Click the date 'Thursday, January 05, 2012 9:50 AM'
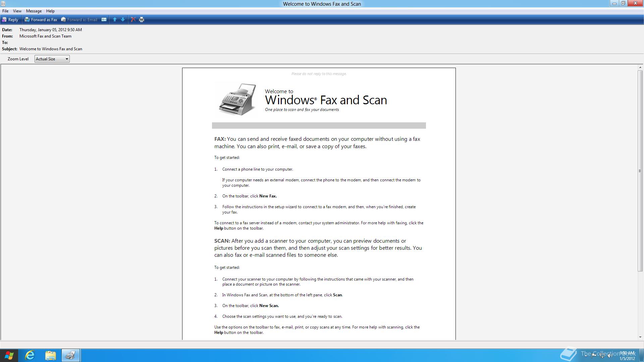Image resolution: width=644 pixels, height=362 pixels. (51, 30)
